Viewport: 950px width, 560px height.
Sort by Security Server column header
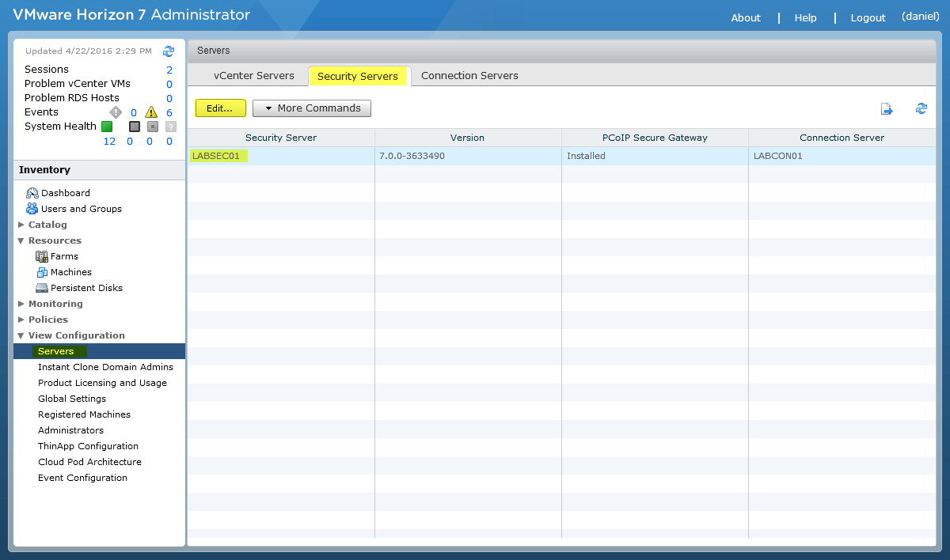[x=281, y=138]
